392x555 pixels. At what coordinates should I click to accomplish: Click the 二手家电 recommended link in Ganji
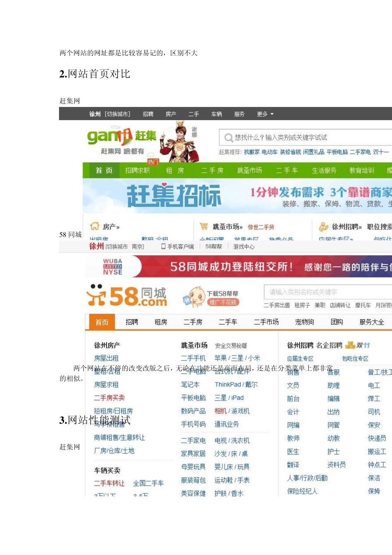(x=360, y=152)
